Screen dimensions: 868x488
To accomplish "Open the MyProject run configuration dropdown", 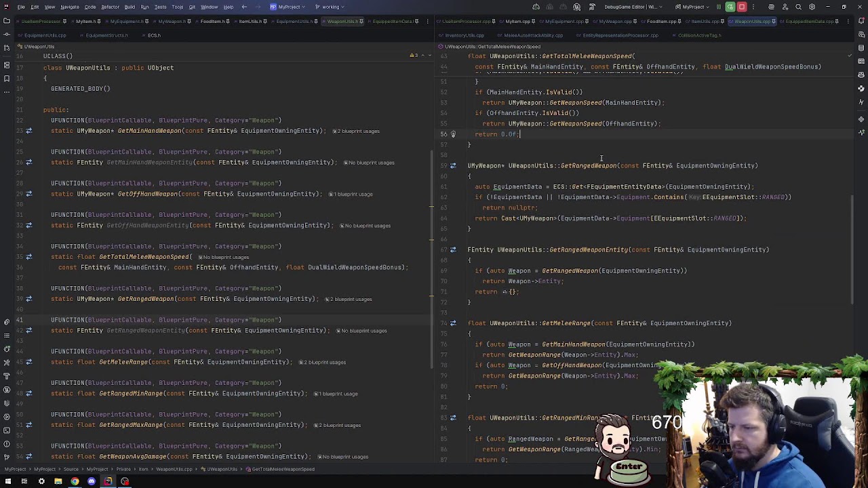I will pyautogui.click(x=692, y=7).
